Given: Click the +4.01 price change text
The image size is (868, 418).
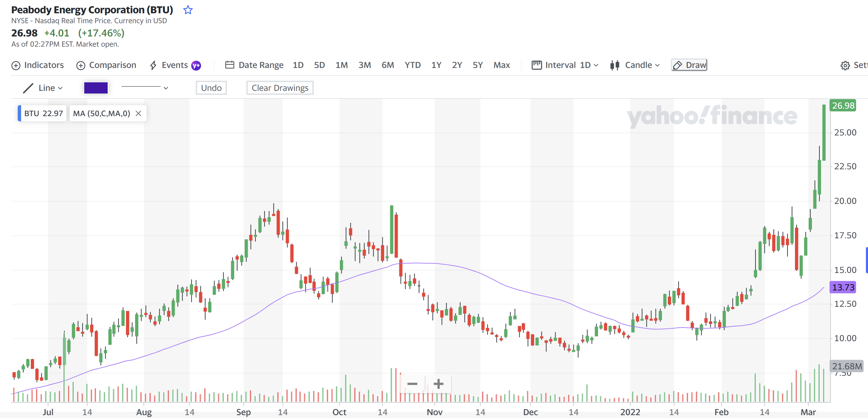Looking at the screenshot, I should [x=57, y=33].
